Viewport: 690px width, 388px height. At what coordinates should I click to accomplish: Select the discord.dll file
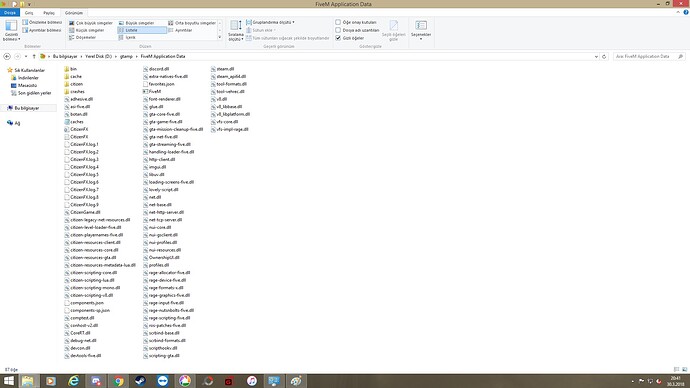pos(156,69)
